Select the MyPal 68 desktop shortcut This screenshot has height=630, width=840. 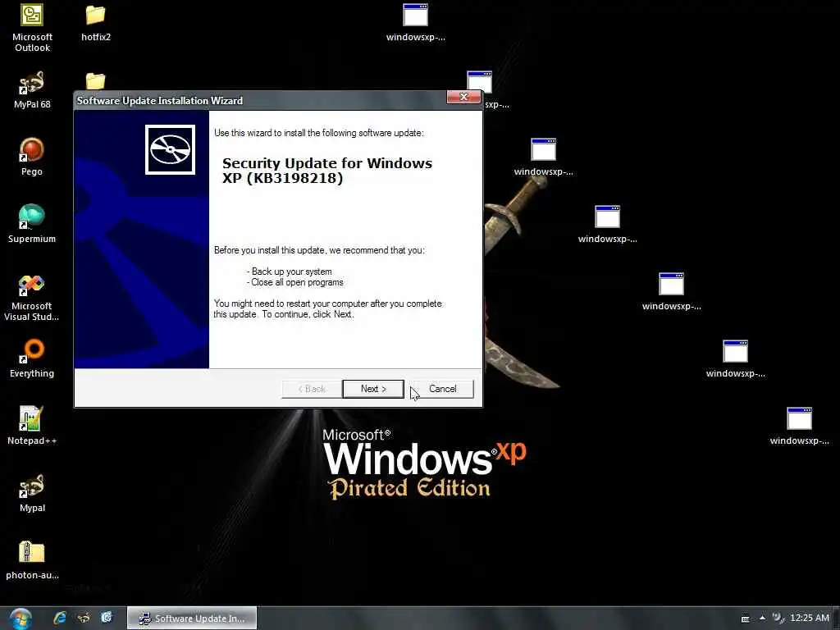(x=32, y=90)
